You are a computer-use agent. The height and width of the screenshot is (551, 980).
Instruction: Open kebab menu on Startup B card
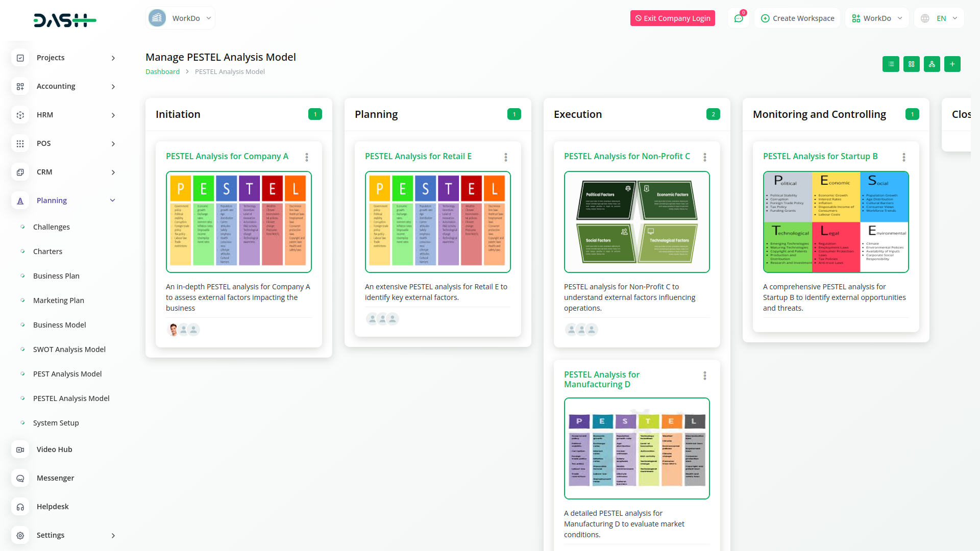[x=904, y=157]
